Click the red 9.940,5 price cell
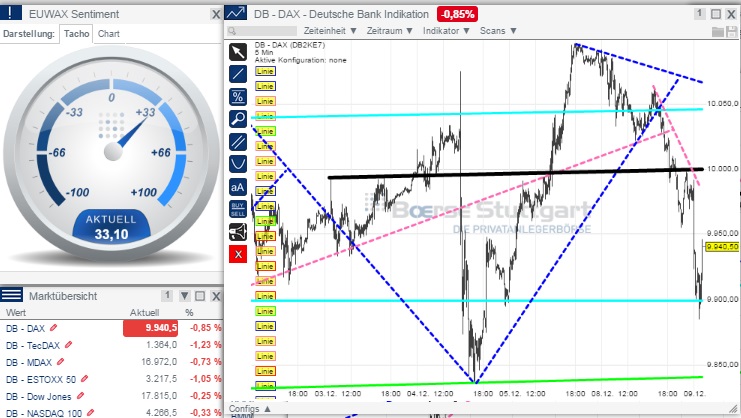 [x=150, y=328]
